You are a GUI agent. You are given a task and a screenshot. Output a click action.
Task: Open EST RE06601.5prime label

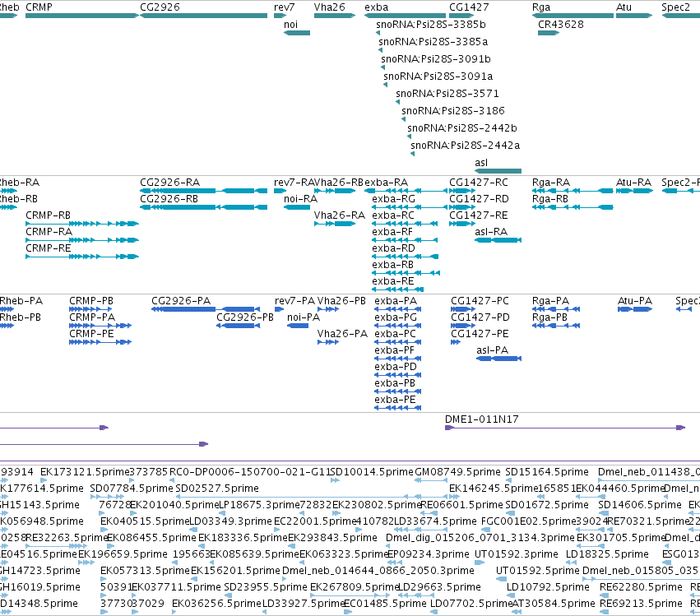pyautogui.click(x=461, y=505)
